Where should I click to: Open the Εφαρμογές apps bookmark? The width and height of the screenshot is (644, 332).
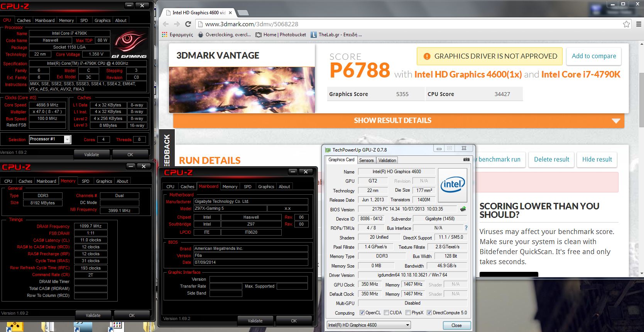(177, 34)
